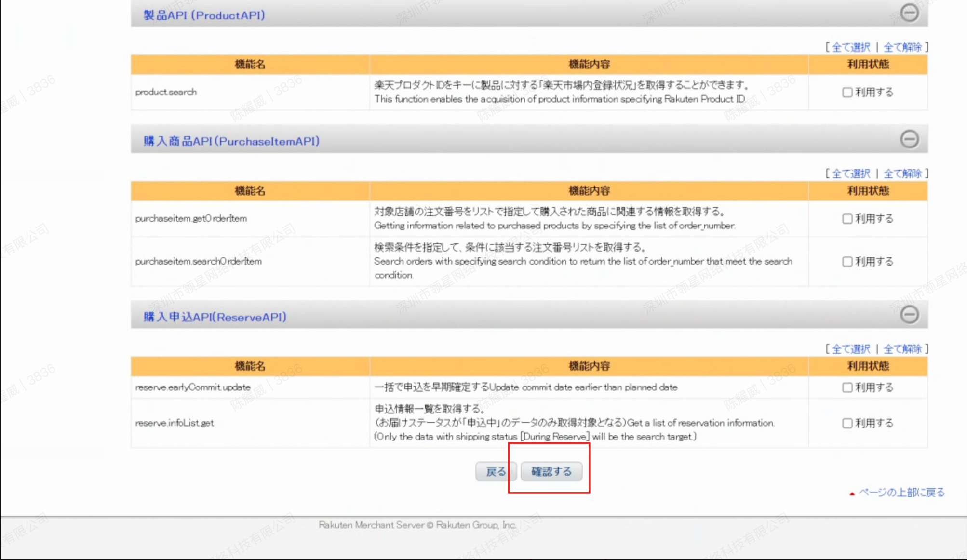Screen dimensions: 967x560
Task: Collapse the ReserveAPI section minus icon
Action: click(909, 315)
